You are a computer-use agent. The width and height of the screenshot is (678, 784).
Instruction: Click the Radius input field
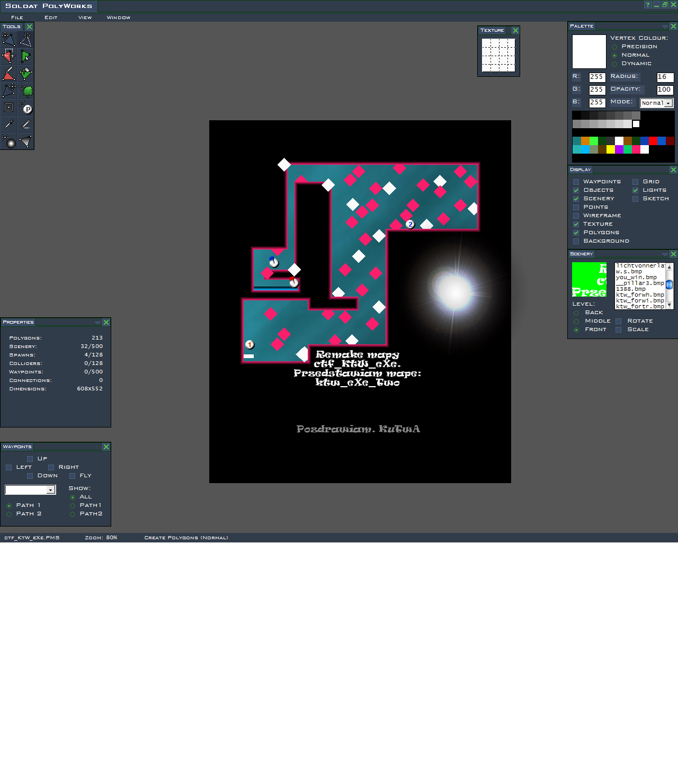point(665,77)
